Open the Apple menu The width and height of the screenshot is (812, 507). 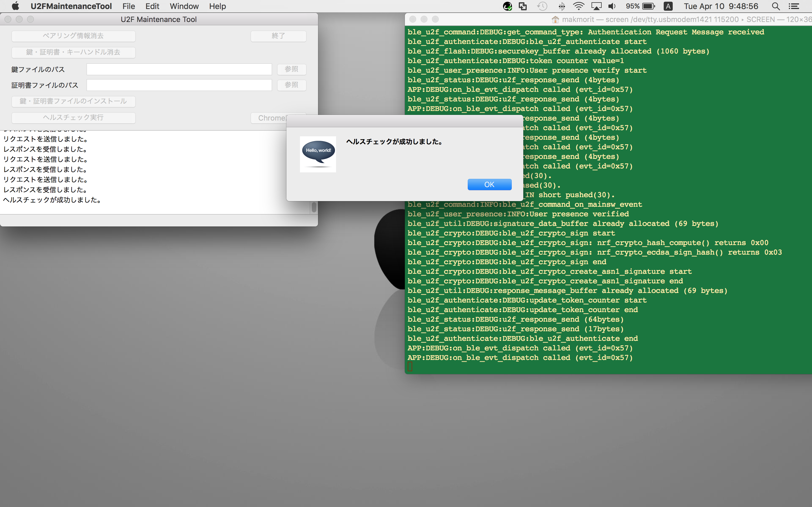(x=16, y=6)
